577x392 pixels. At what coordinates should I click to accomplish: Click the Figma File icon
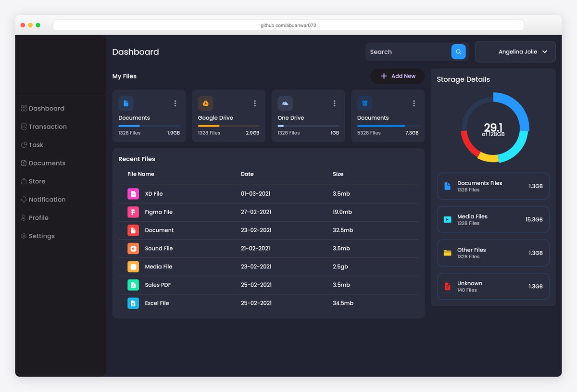tap(133, 212)
